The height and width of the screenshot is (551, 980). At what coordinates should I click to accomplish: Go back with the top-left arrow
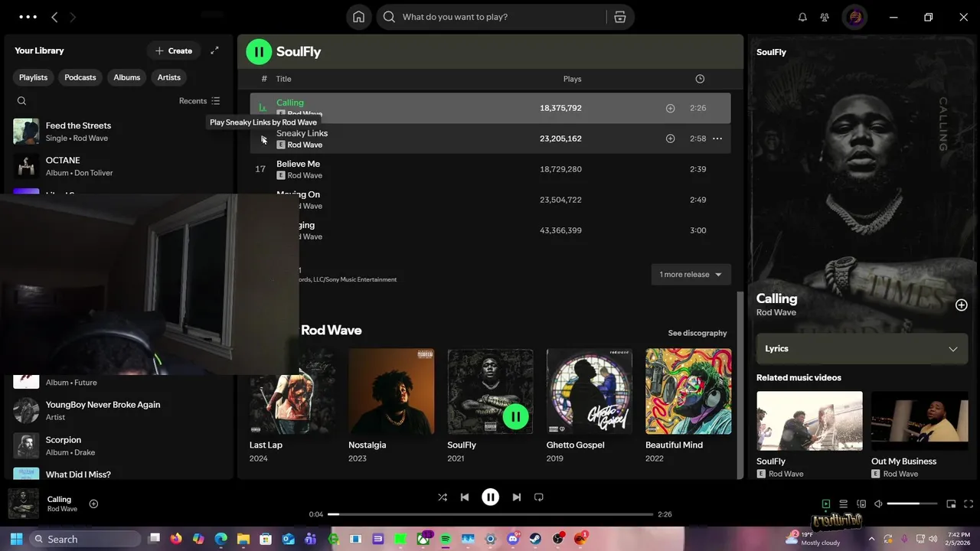[54, 17]
